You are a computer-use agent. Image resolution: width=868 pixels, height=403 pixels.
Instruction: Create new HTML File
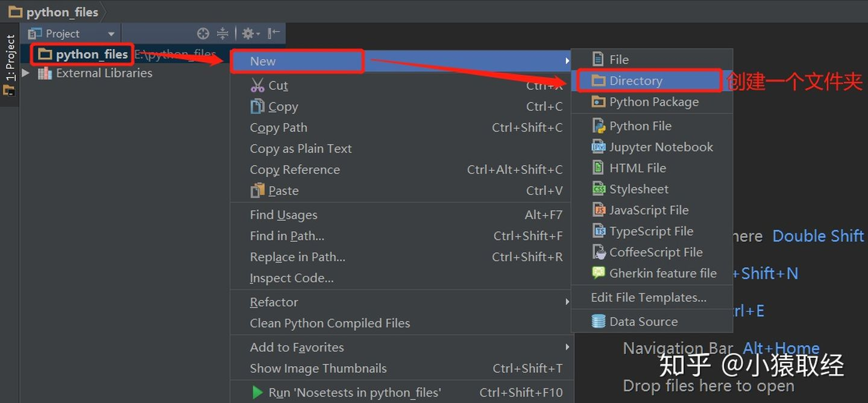coord(637,168)
